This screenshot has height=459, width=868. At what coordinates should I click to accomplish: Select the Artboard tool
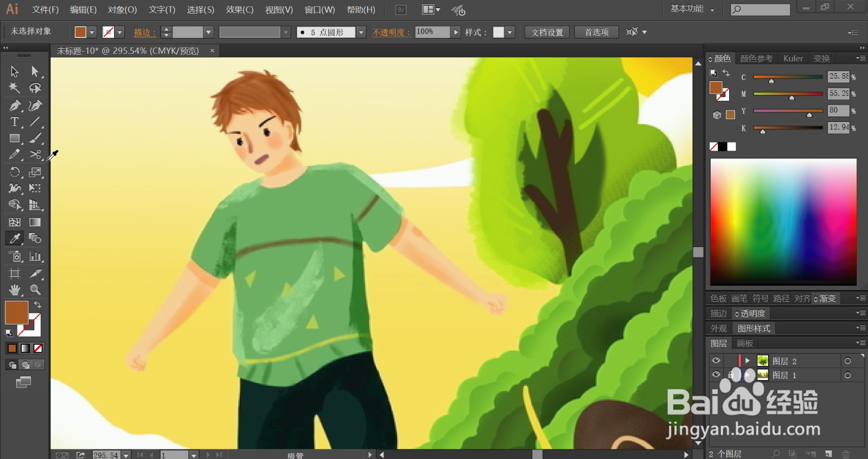(x=15, y=274)
